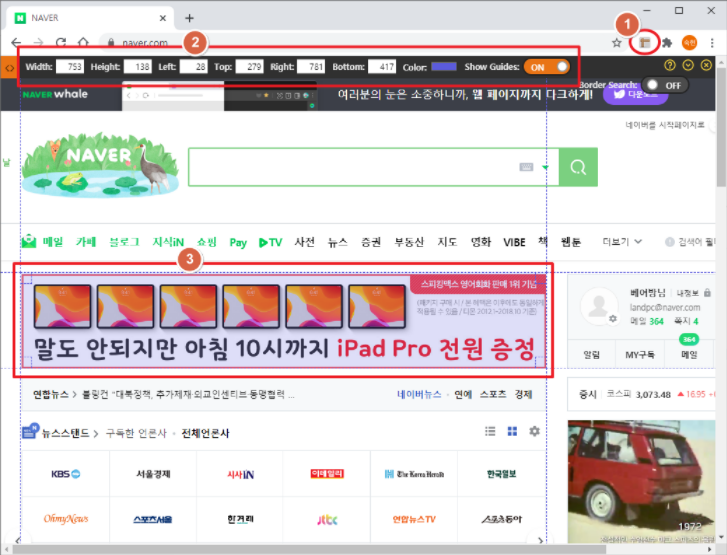Screen dimensions: 727x555
Task: Click the orange element-mode icon on ruler bar
Action: point(9,68)
